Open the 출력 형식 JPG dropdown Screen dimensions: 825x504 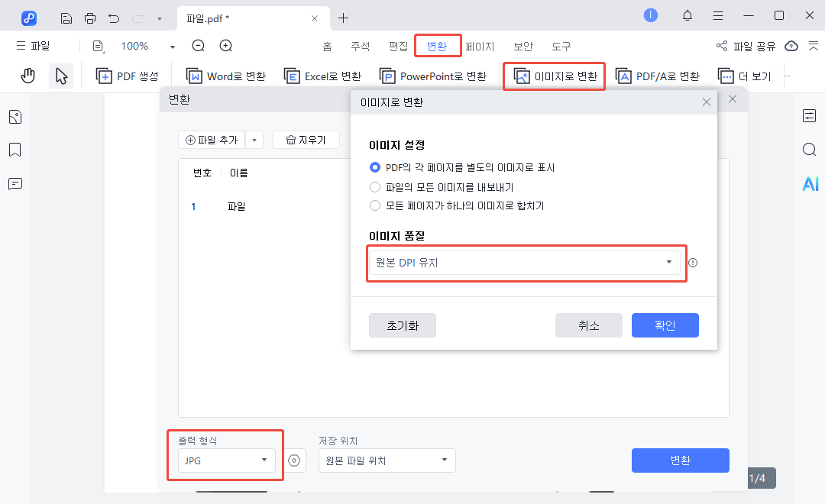coord(225,460)
